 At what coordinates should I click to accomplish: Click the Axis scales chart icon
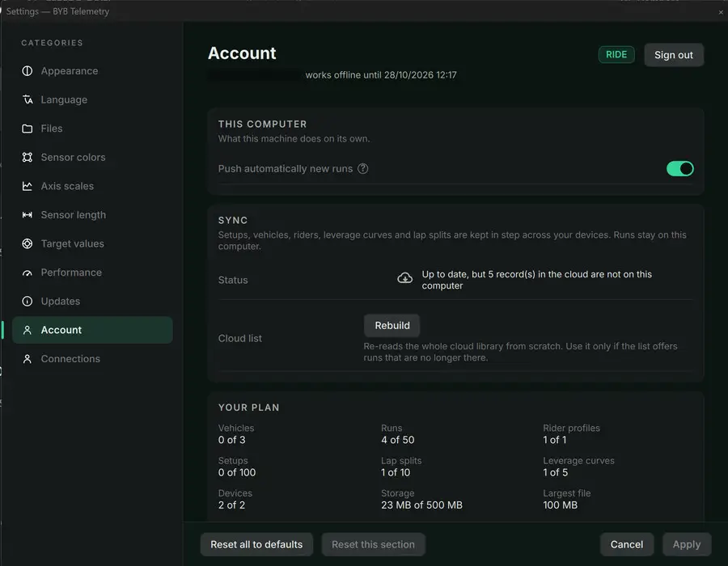pos(28,186)
